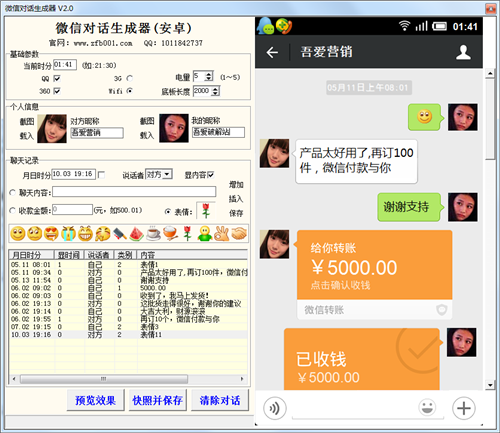Viewport: 500px width, 433px height.
Task: Uncheck the 360 checkbox
Action: pyautogui.click(x=57, y=91)
